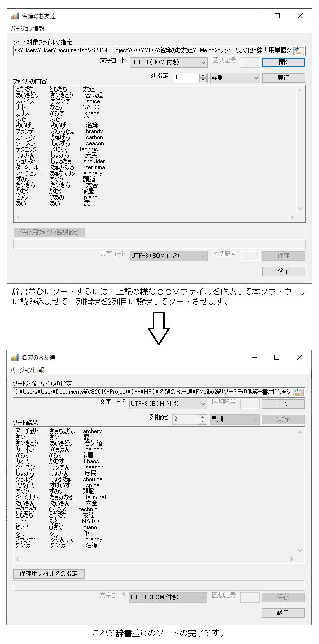Image resolution: width=319 pixels, height=644 pixels.
Task: Click the source file path field in upper window
Action: (153, 51)
